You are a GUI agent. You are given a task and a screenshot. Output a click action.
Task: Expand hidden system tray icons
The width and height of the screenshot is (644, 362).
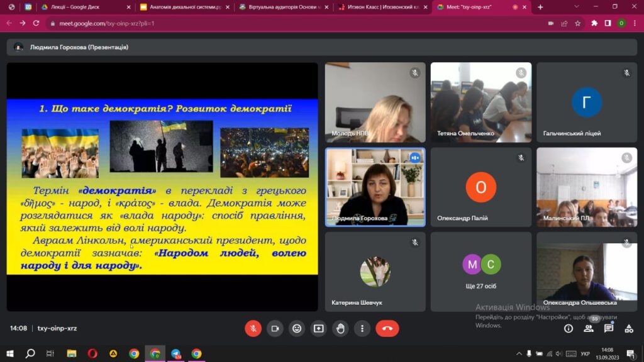pos(518,354)
